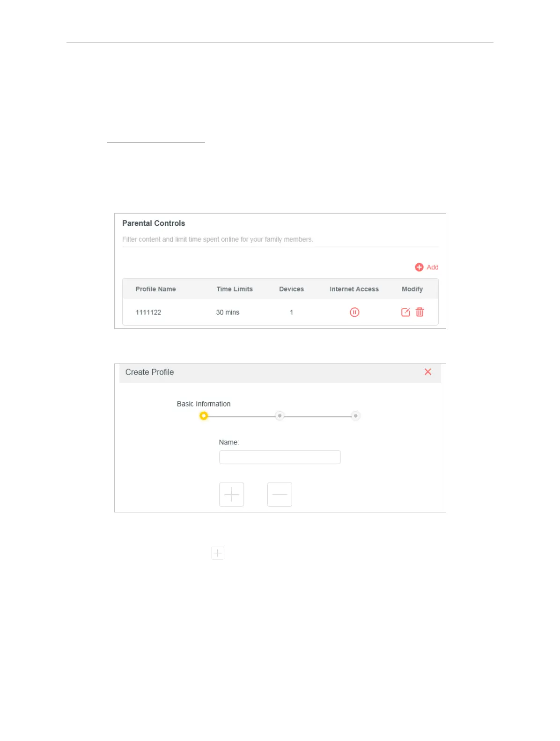The height and width of the screenshot is (741, 560).
Task: Click the Devices column header
Action: [291, 289]
